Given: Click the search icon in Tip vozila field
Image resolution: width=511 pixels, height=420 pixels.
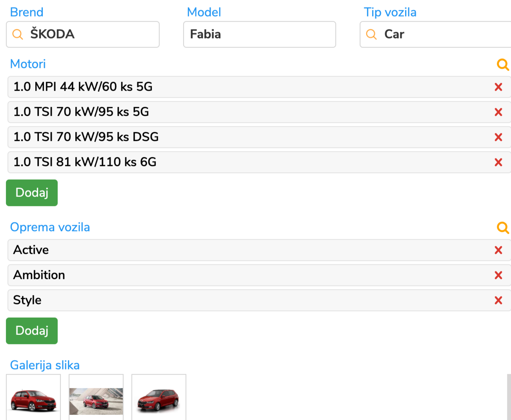Looking at the screenshot, I should pyautogui.click(x=371, y=35).
